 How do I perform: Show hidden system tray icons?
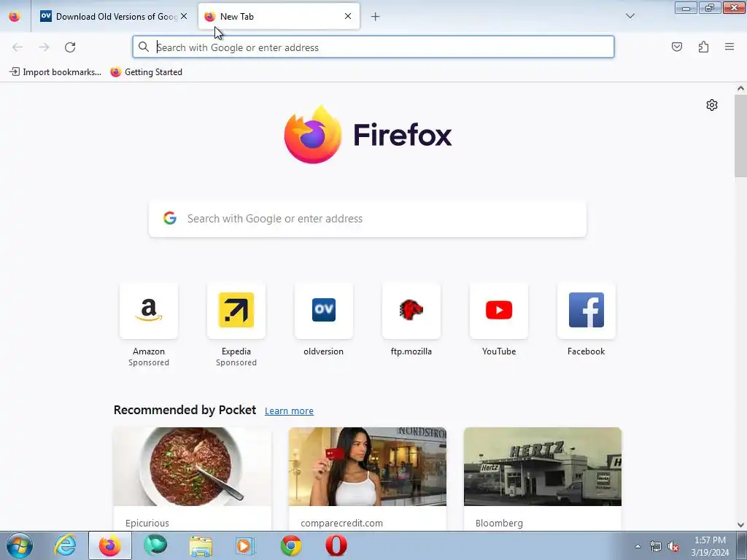pos(638,546)
